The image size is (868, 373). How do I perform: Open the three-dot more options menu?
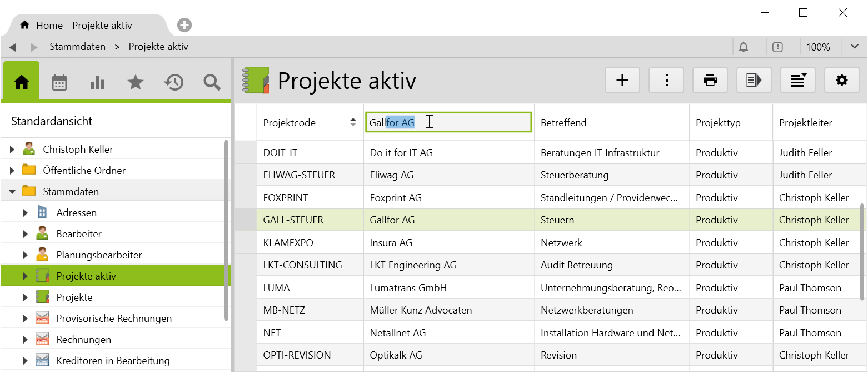666,81
